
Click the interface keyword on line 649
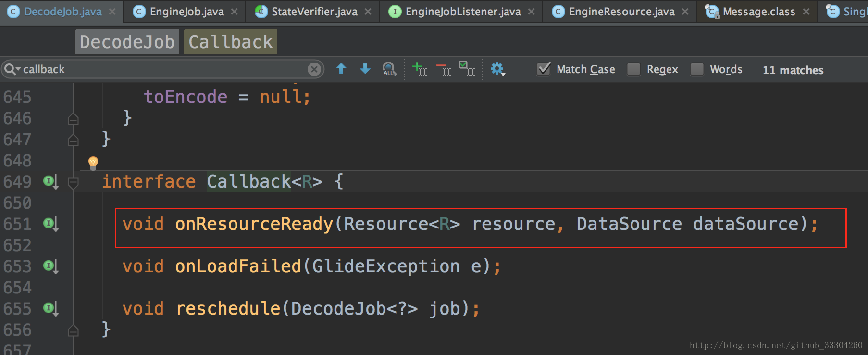click(x=149, y=182)
